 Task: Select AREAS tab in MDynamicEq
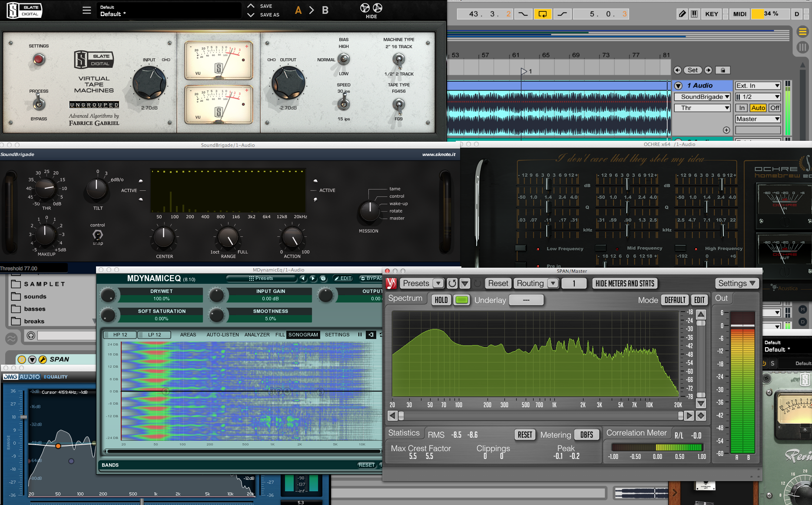pos(188,335)
